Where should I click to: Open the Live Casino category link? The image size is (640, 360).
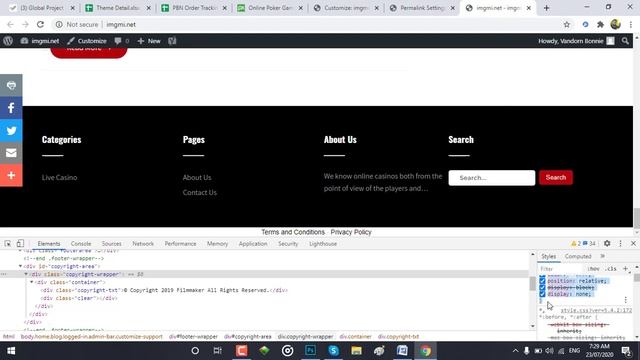[59, 178]
